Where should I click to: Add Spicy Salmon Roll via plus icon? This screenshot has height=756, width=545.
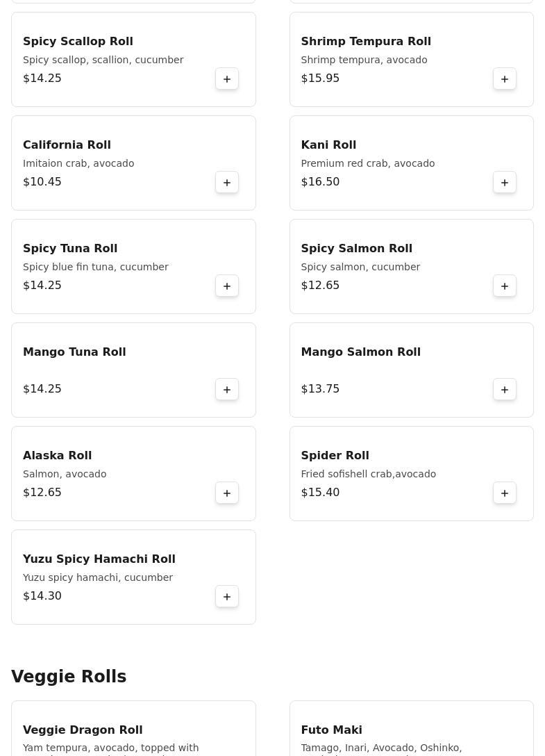point(505,286)
